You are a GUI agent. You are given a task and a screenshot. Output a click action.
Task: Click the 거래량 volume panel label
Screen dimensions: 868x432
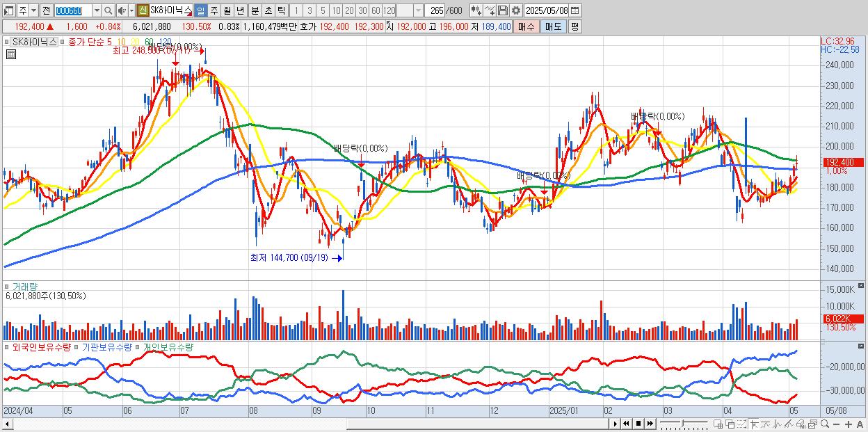[25, 286]
